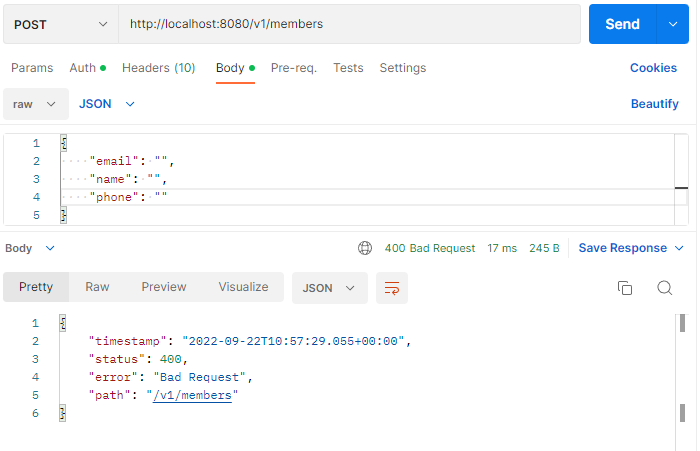Open the Settings tab

tap(403, 68)
